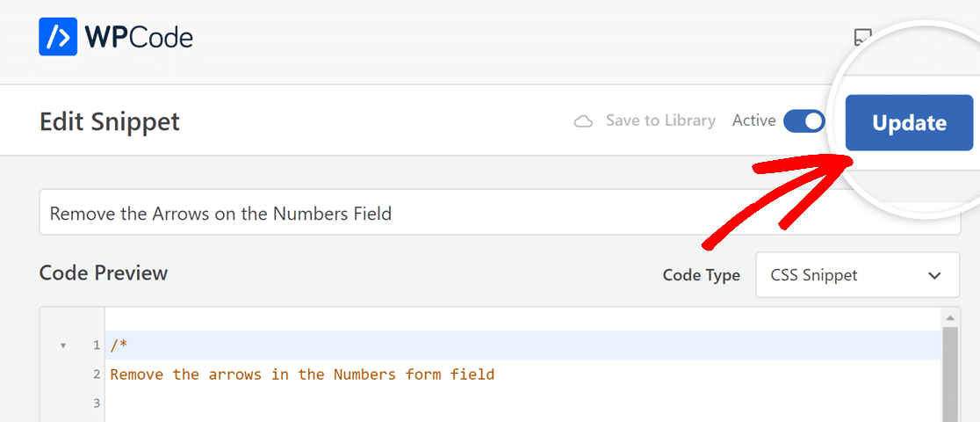Viewport: 980px width, 422px height.
Task: Focus the snippet title input field
Action: [500, 213]
